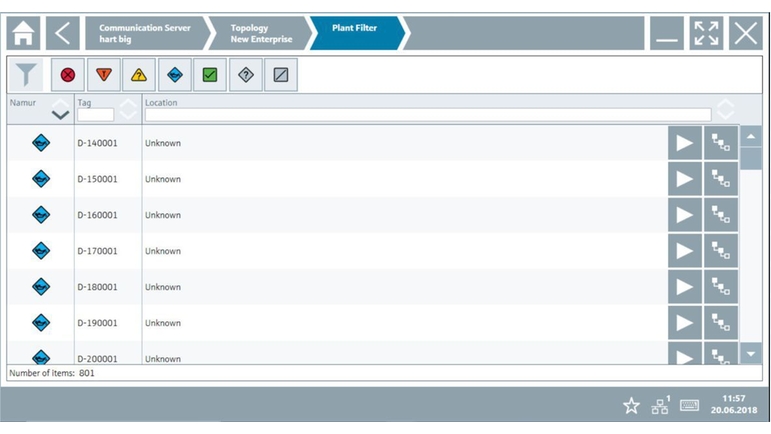Focus the Location filter input field
The image size is (771, 434).
click(x=428, y=115)
